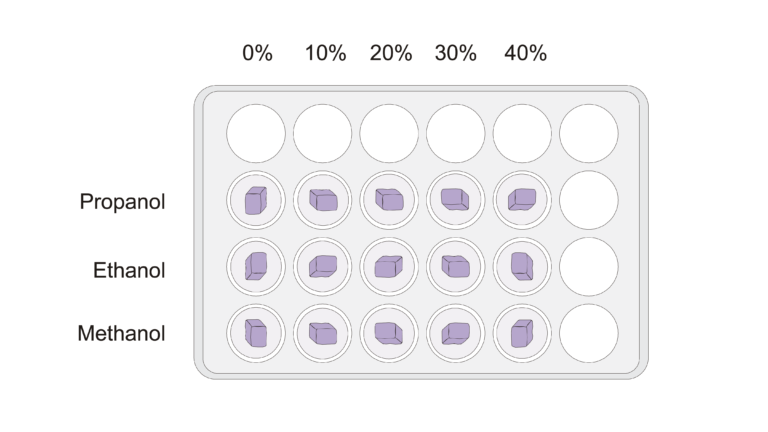Click the Methanol 20% sample cube
This screenshot has width=768, height=432.
click(x=389, y=332)
